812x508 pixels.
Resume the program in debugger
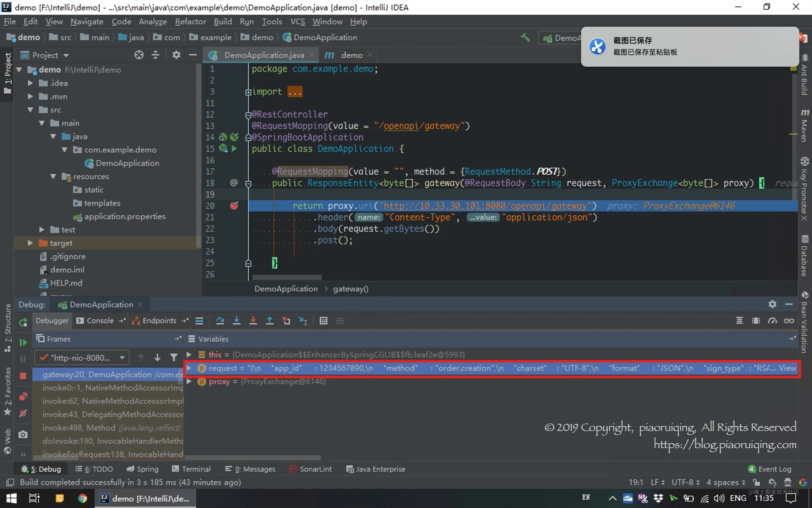tap(23, 342)
